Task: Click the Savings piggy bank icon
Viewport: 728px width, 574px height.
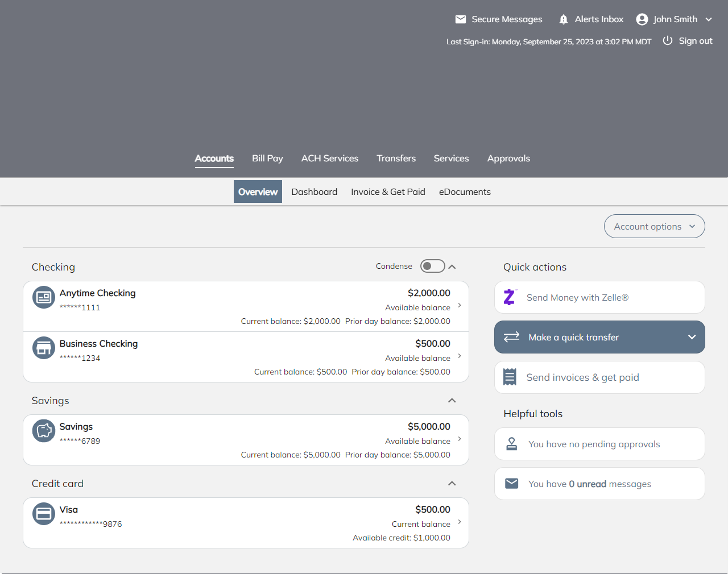Action: coord(44,431)
